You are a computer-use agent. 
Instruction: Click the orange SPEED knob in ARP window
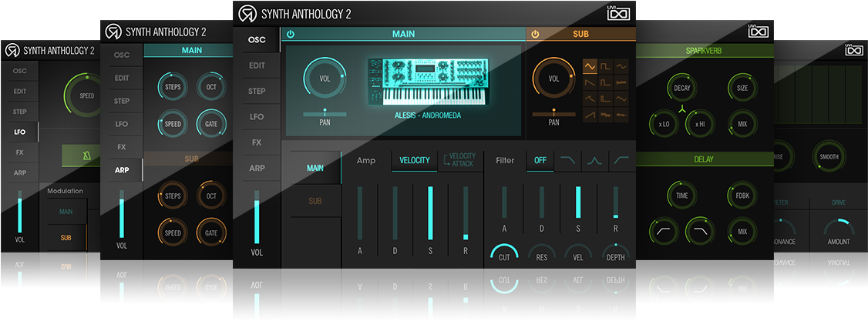[173, 233]
